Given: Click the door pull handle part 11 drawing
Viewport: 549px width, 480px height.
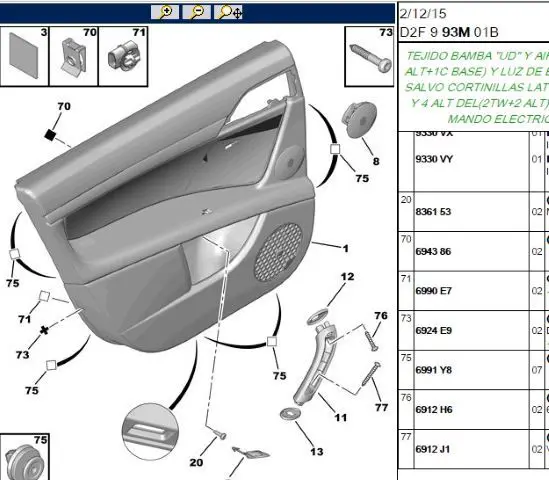Looking at the screenshot, I should [314, 365].
